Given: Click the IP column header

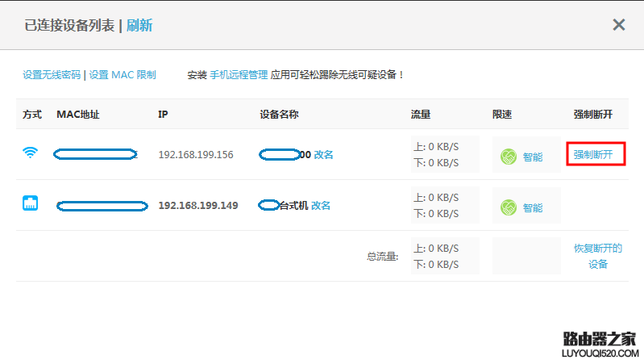Looking at the screenshot, I should (x=163, y=115).
